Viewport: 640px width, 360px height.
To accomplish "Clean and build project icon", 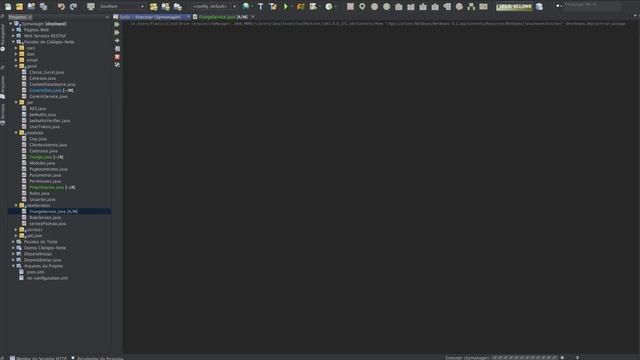I will (273, 7).
